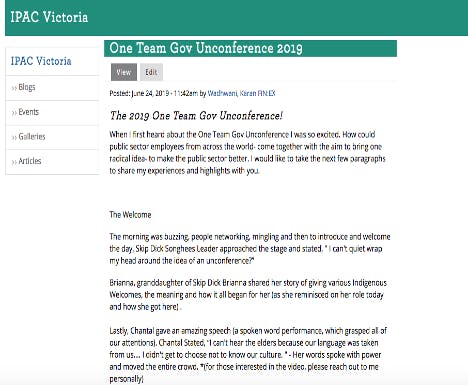Click the italic subheading The 2019 One Team Gov Unconference!
Viewport: 468px width, 385px height.
(196, 116)
